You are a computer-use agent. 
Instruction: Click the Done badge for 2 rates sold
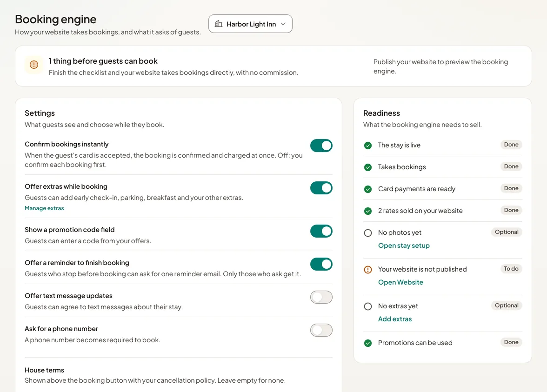(511, 210)
